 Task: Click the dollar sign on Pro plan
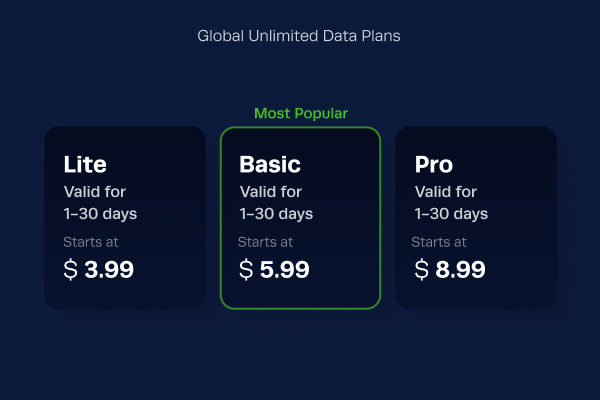(x=421, y=269)
